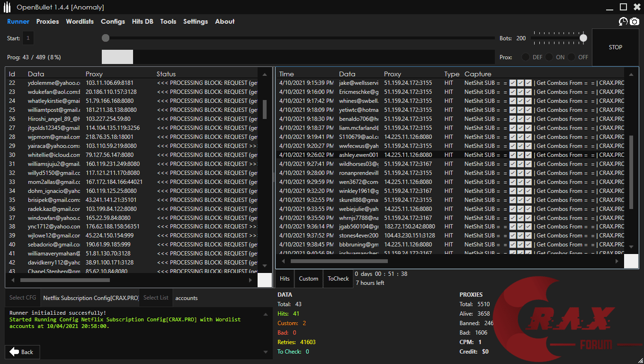
Task: Click down arrow of hits table scrollbar
Action: 631,247
